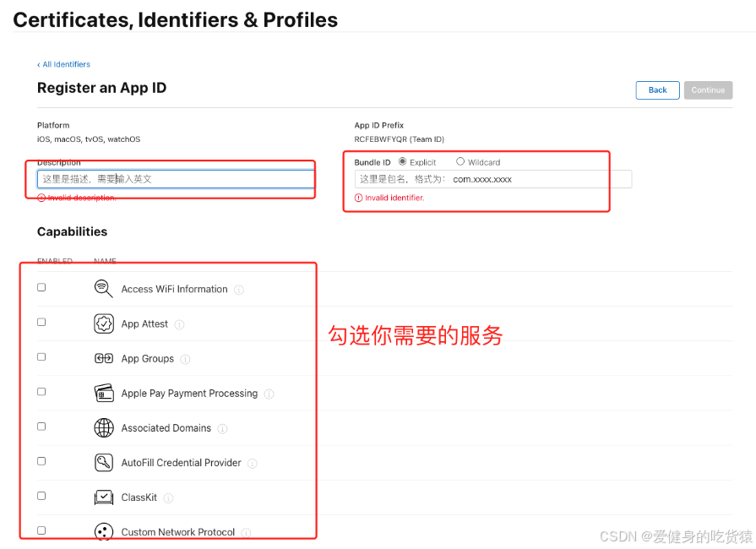Open info for ClassKit
Screen dimensions: 756x549
click(168, 498)
